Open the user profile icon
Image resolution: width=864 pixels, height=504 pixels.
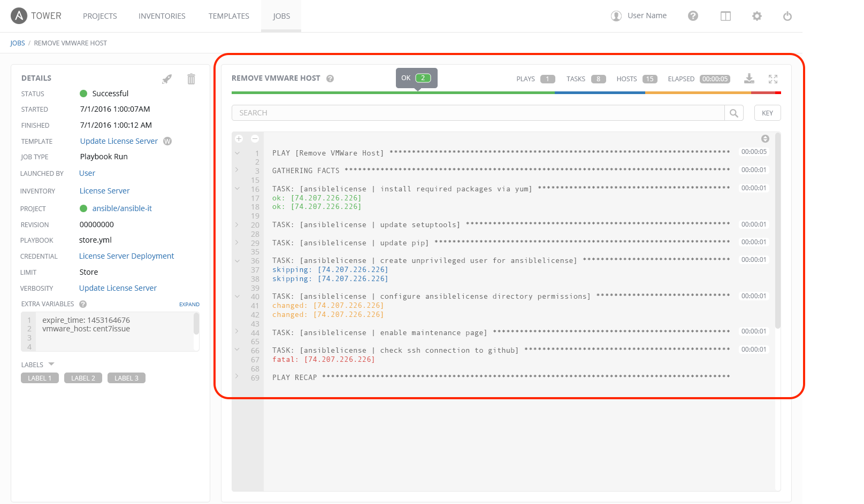pyautogui.click(x=616, y=16)
